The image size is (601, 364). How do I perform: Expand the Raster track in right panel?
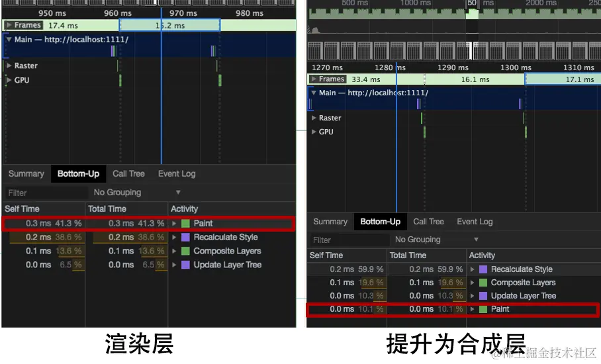tap(314, 118)
